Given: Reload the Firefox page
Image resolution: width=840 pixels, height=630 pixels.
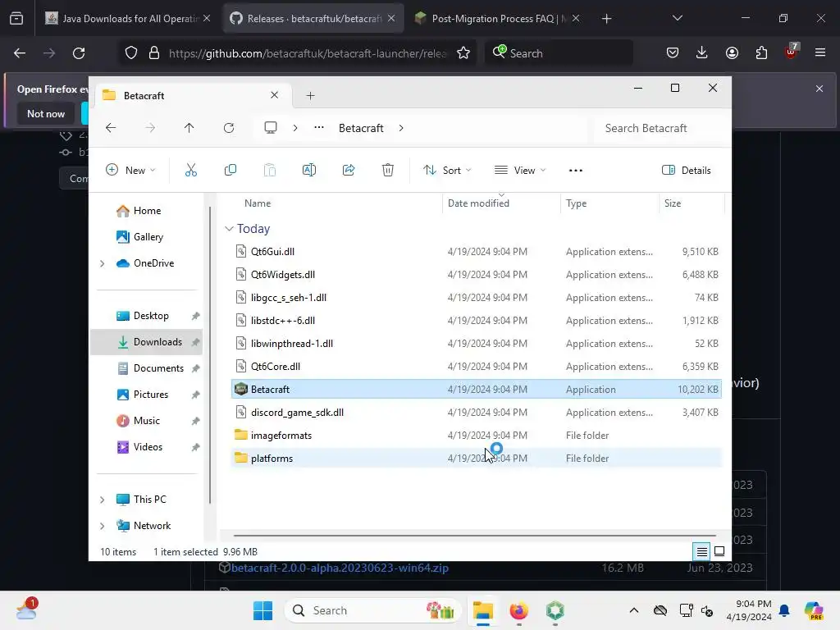Looking at the screenshot, I should (79, 53).
